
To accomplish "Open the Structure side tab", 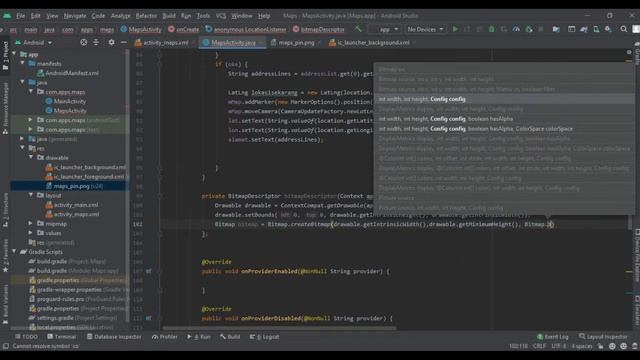I will [5, 210].
